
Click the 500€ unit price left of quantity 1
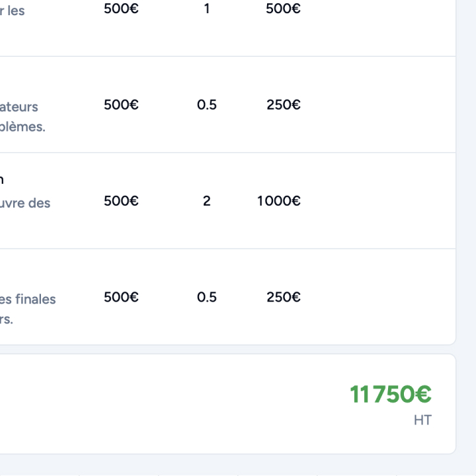(121, 9)
